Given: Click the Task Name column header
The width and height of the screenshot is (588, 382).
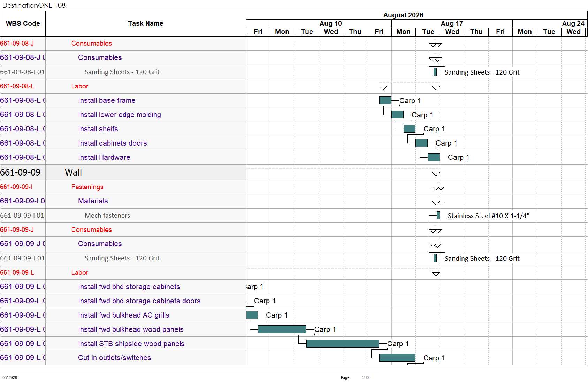Looking at the screenshot, I should coord(146,24).
